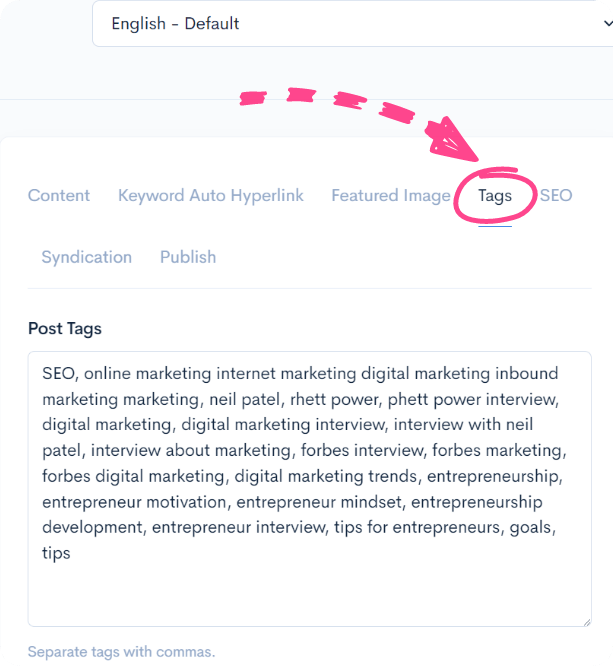Open the Keyword Auto Hyperlink tab
This screenshot has width=613, height=666.
(211, 196)
